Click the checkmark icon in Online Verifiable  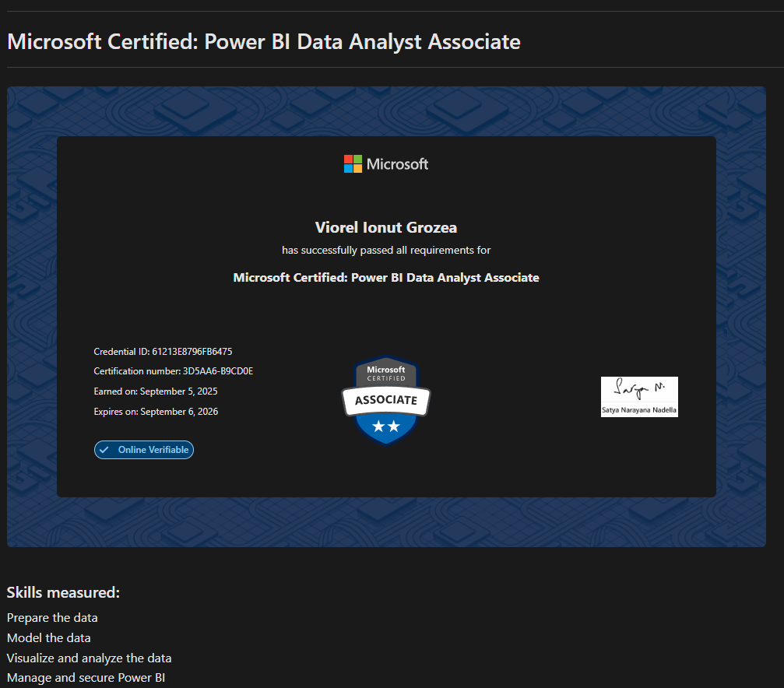point(104,450)
